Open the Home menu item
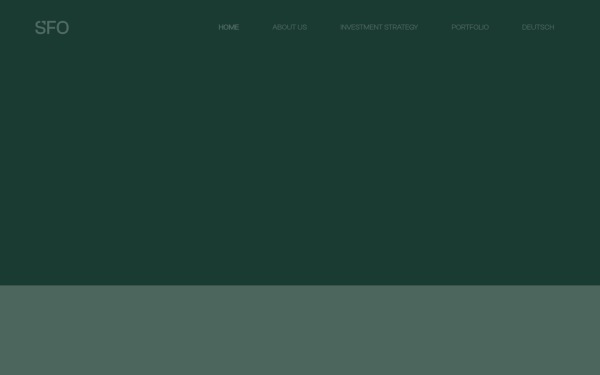600x375 pixels. tap(229, 27)
